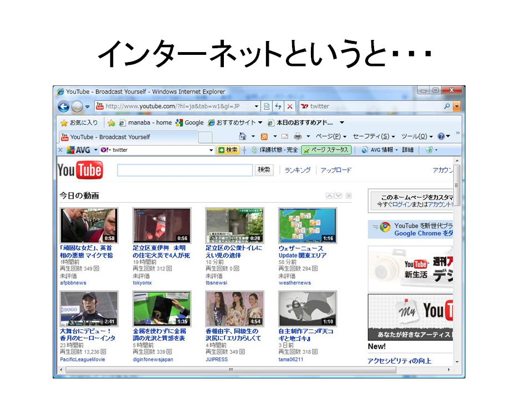This screenshot has height=399, width=532.
Task: Open the 0:28 tbsnewsi video thumbnail
Action: [x=235, y=226]
